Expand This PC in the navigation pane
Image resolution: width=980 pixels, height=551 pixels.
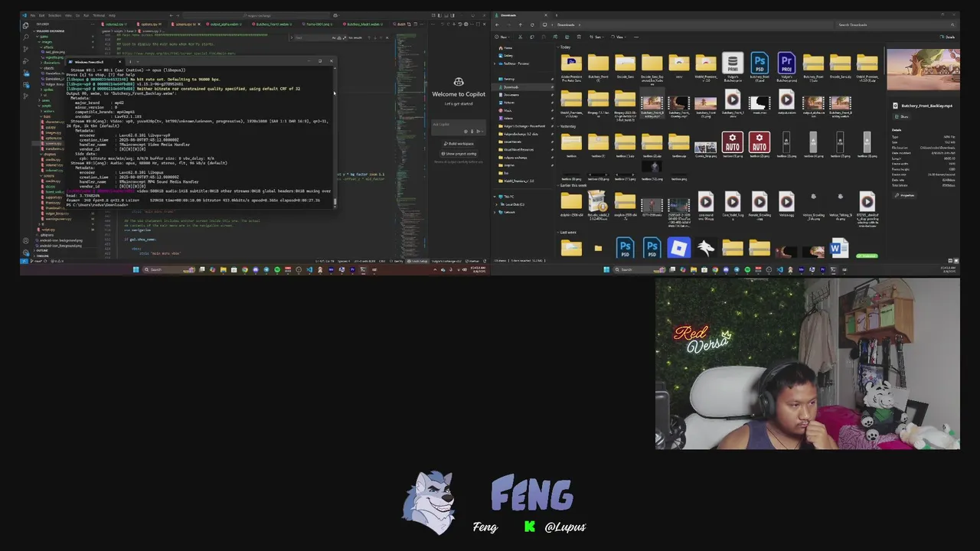coord(495,197)
